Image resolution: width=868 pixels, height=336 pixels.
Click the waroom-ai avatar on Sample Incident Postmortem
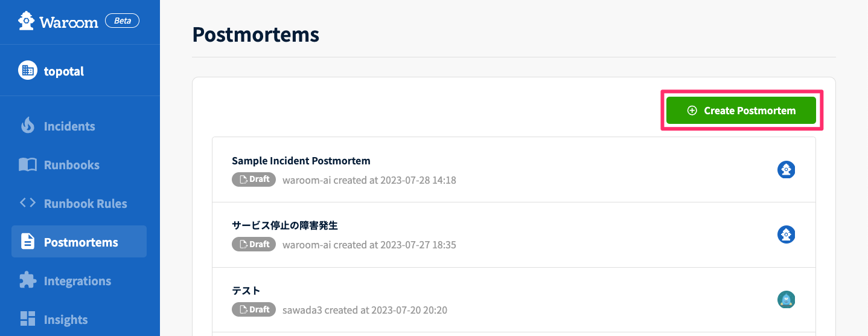pos(786,170)
